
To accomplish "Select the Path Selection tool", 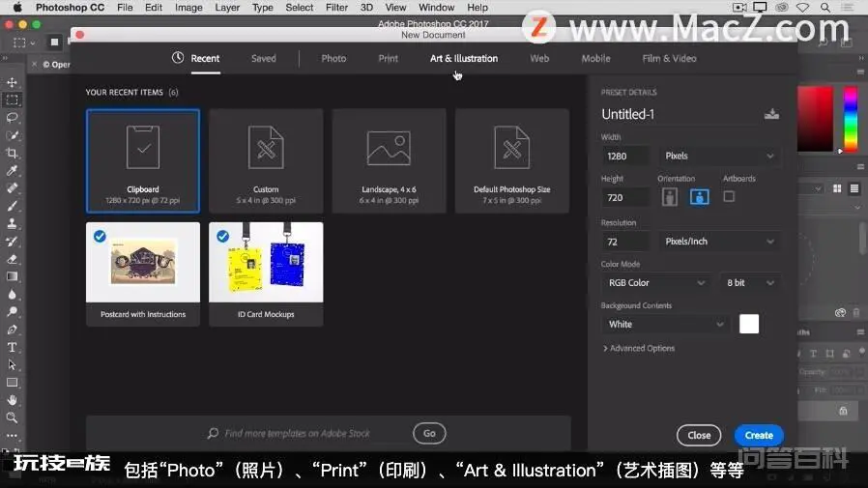I will (x=12, y=364).
